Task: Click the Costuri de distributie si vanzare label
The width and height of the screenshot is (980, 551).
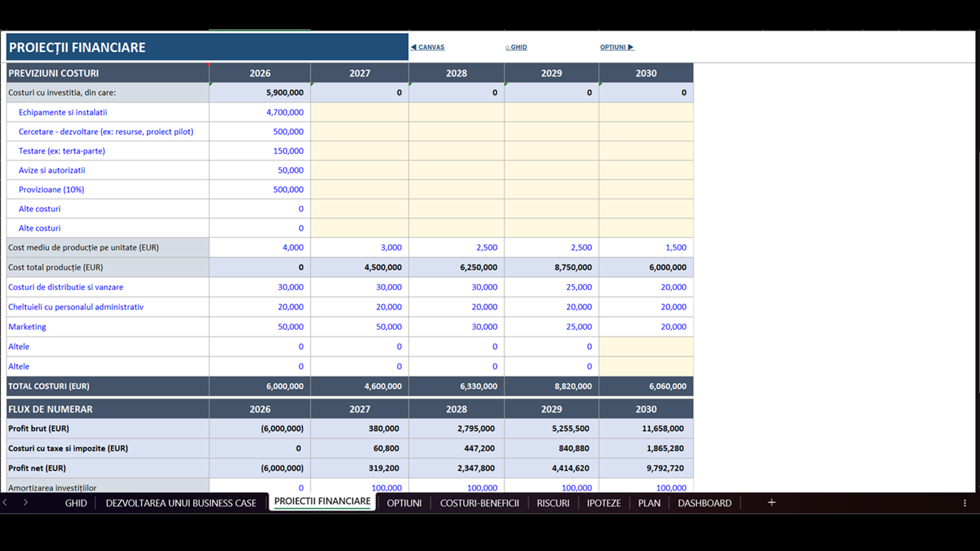Action: click(66, 288)
